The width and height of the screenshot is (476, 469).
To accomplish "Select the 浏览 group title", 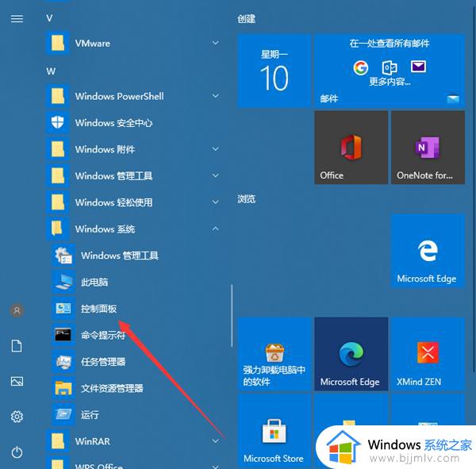I will [x=246, y=199].
